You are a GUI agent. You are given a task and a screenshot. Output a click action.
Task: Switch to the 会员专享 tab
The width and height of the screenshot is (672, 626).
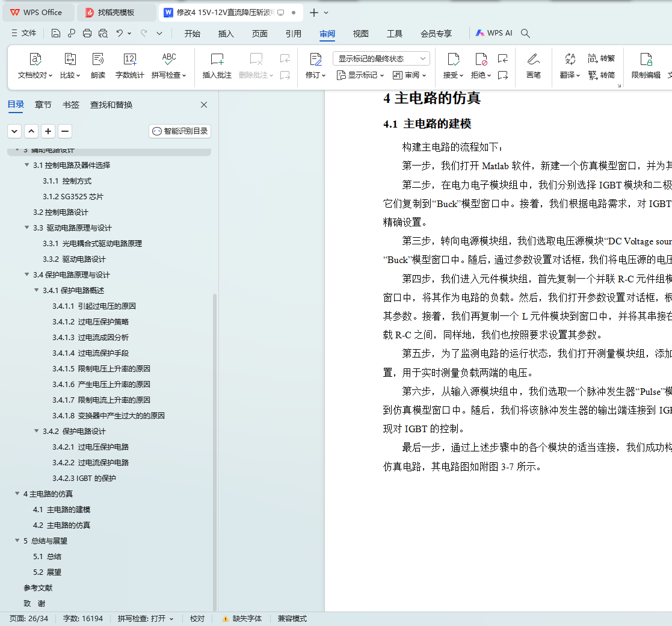click(x=436, y=34)
